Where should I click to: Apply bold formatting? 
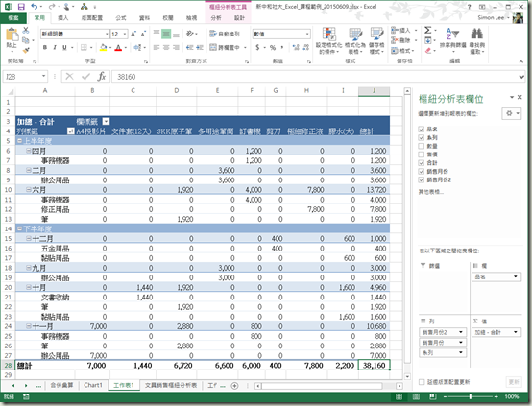coord(45,47)
